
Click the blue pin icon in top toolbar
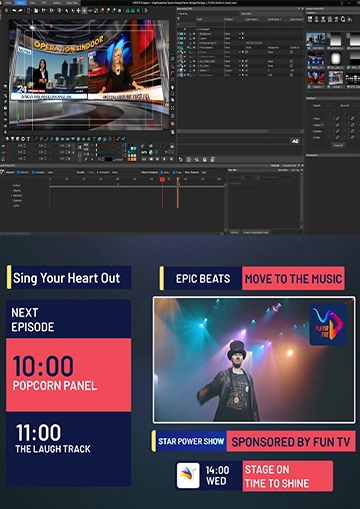(x=114, y=11)
